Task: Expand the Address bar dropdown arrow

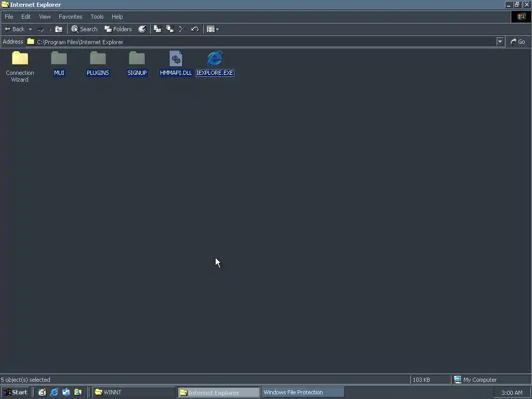Action: [500, 42]
